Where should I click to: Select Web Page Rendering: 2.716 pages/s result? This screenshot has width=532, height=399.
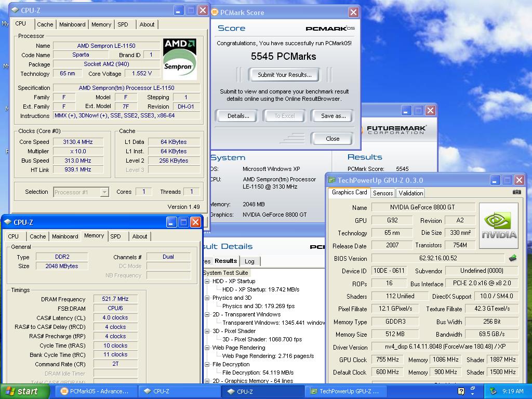[x=268, y=356]
